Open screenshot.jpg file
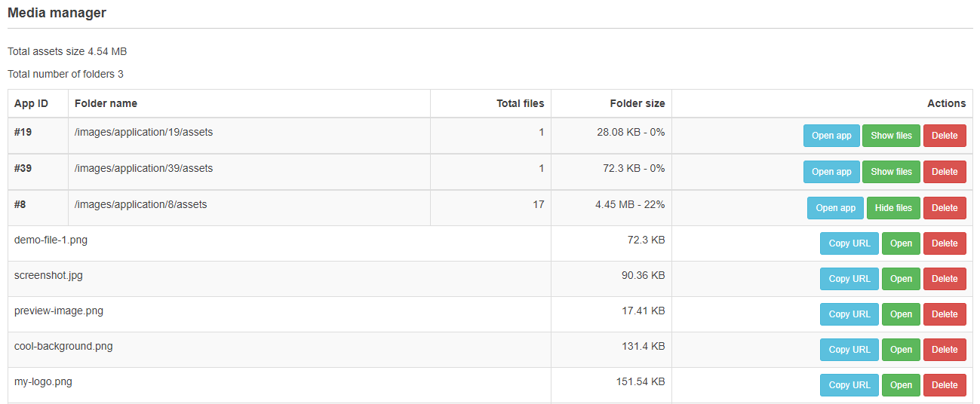980x404 pixels. pyautogui.click(x=901, y=279)
